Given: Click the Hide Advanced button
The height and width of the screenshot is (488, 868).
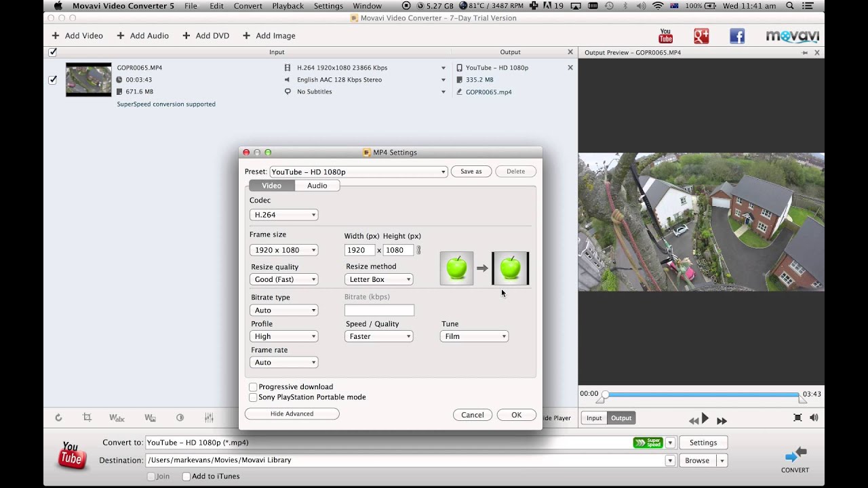Looking at the screenshot, I should coord(292,414).
